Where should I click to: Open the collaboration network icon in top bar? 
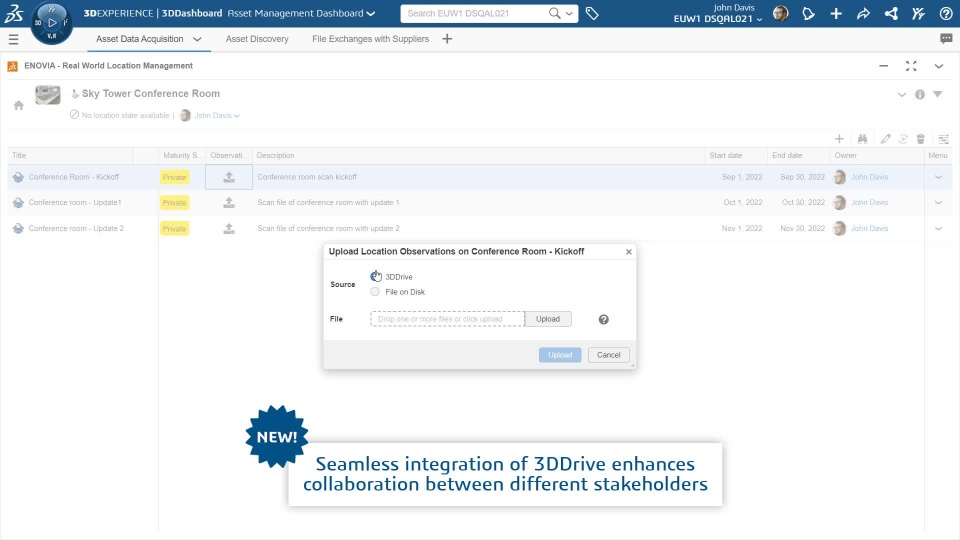tap(891, 13)
